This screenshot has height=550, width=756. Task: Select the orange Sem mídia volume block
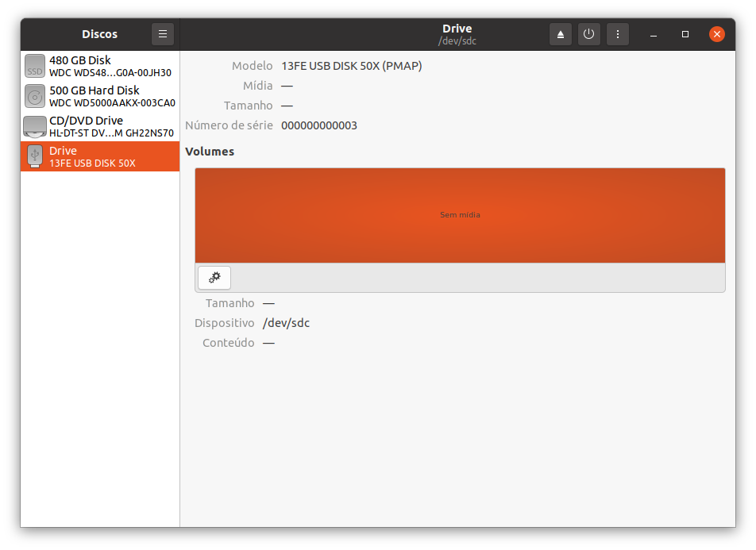[x=460, y=215]
